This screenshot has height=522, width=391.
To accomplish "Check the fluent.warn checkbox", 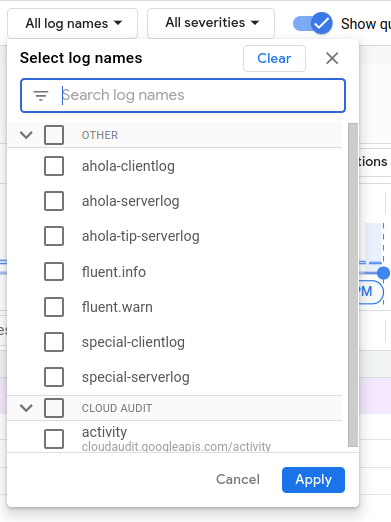I will [54, 307].
